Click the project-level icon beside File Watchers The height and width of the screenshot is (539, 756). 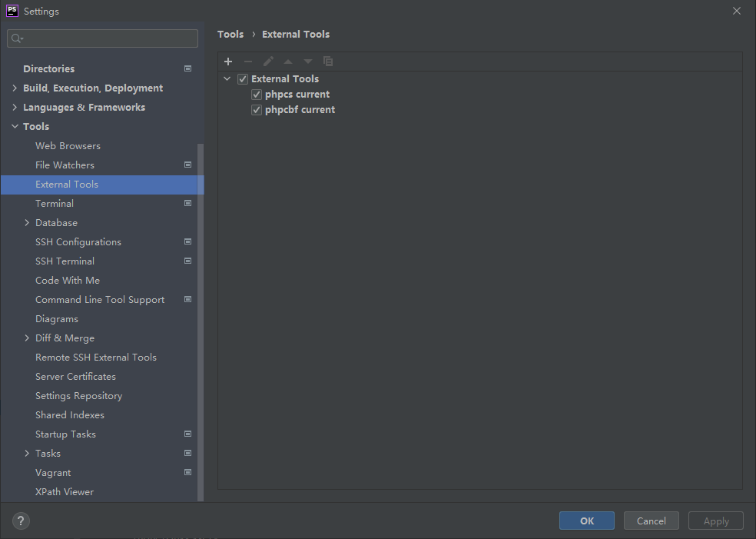188,165
